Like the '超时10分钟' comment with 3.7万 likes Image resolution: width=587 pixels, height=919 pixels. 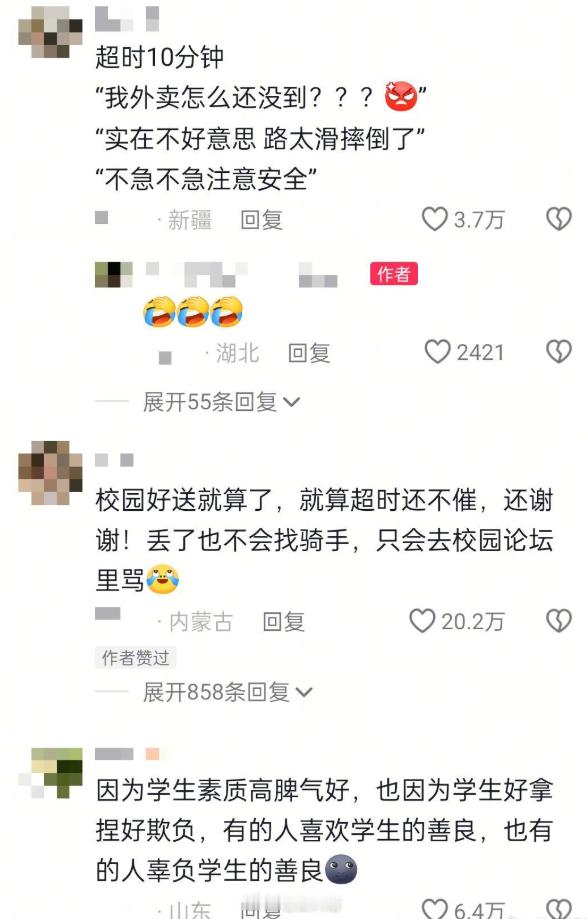435,219
